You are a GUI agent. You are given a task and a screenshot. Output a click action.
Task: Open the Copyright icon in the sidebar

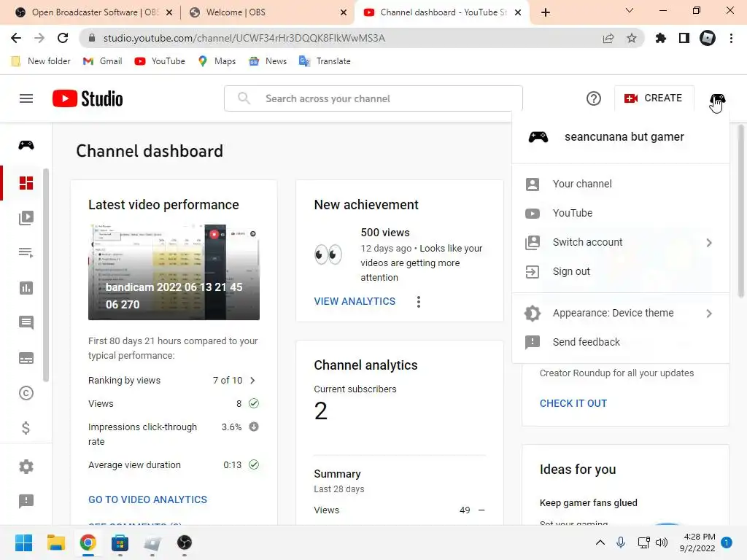coord(26,393)
